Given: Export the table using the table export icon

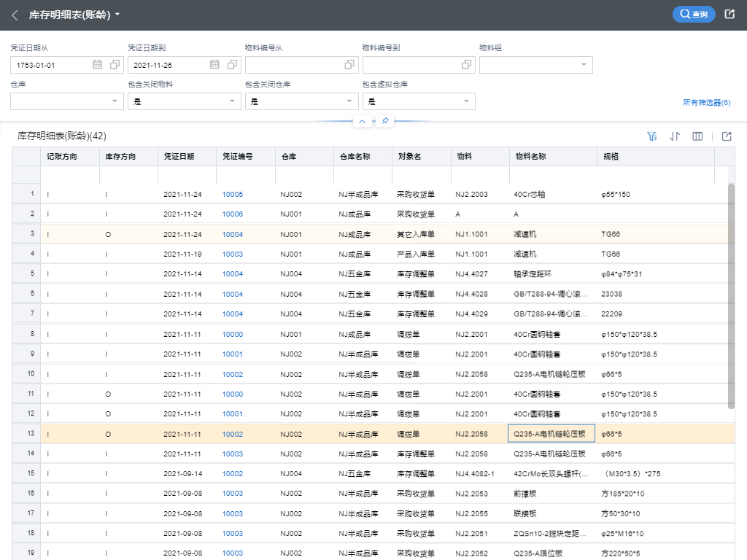Looking at the screenshot, I should [x=727, y=136].
